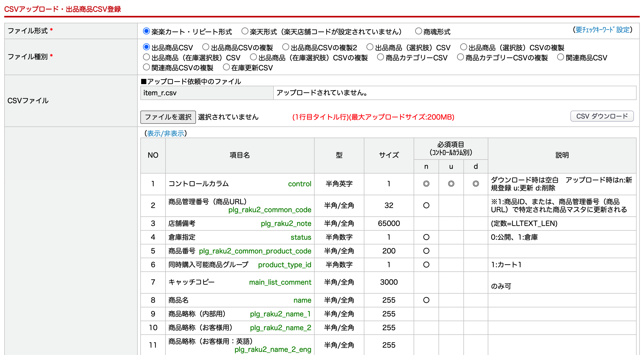644x355 pixels.
Task: Choose 関連商品CSVの複製 radio button
Action: 146,67
